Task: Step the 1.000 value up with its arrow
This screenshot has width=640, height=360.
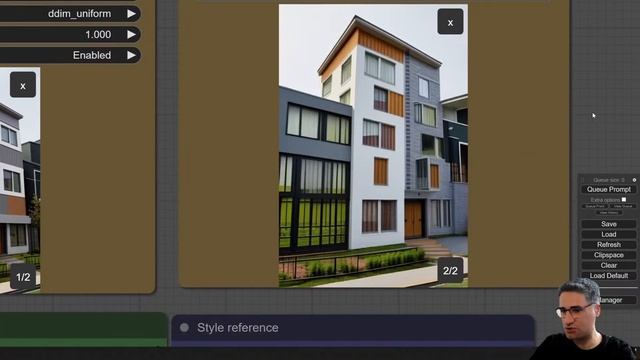Action: (131, 34)
